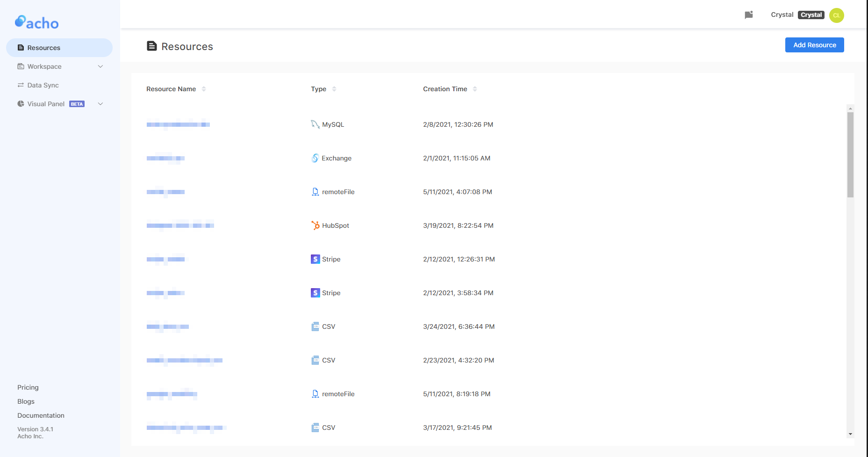
Task: Toggle sorting on the Resource Name column
Action: click(x=204, y=88)
